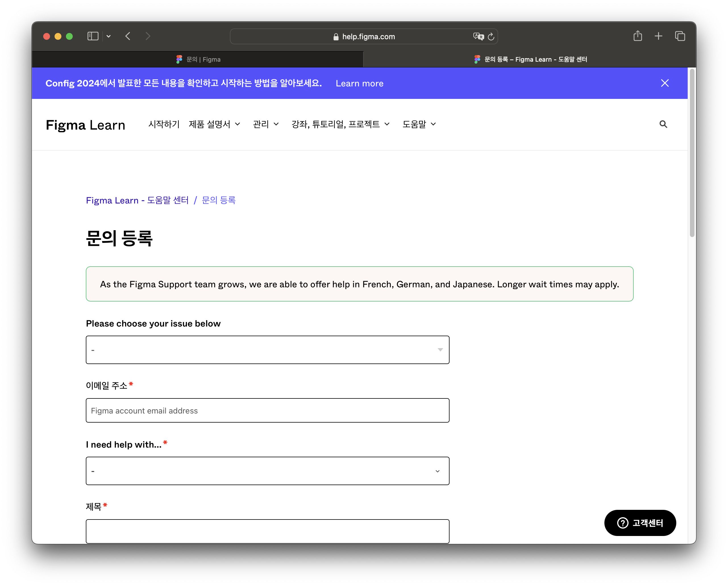The image size is (728, 586).
Task: Open the 'Please choose your issue' dropdown
Action: (267, 350)
